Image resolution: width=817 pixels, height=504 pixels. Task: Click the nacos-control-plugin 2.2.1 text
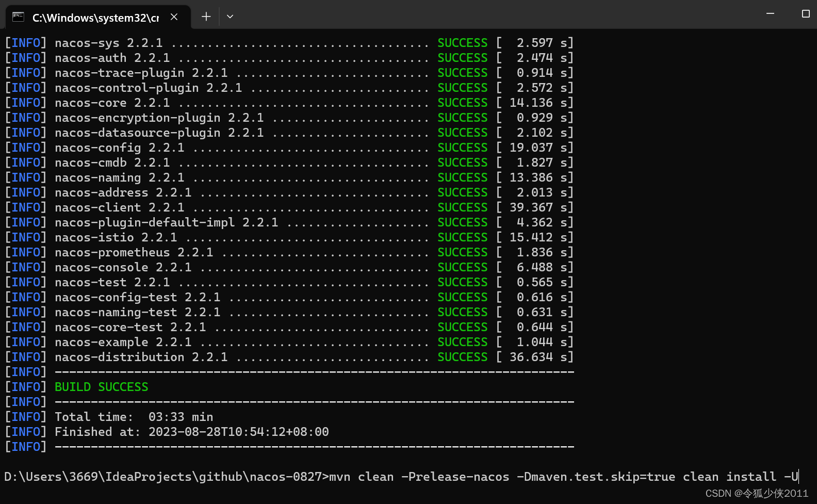[x=148, y=88]
